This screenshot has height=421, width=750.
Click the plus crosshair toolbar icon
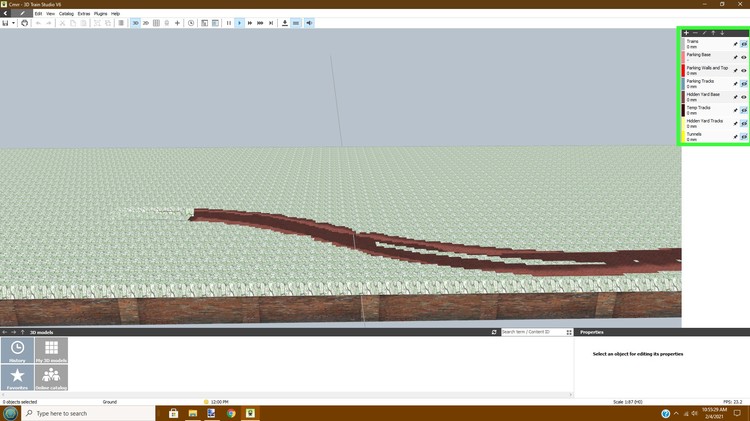click(177, 23)
